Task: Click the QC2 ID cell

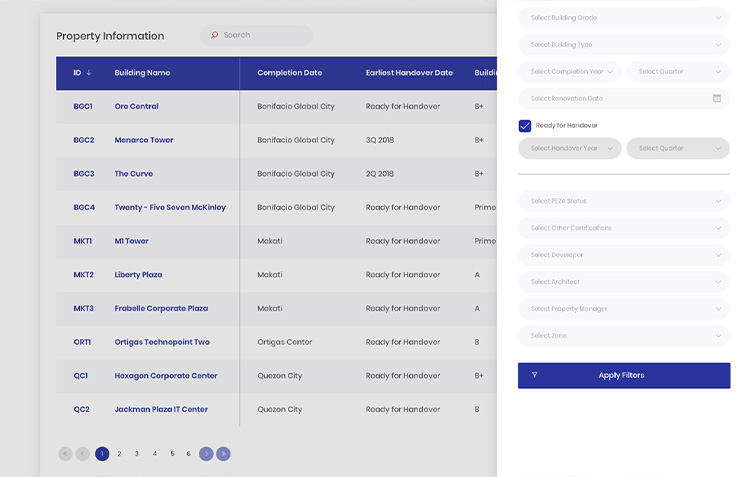Action: point(82,410)
